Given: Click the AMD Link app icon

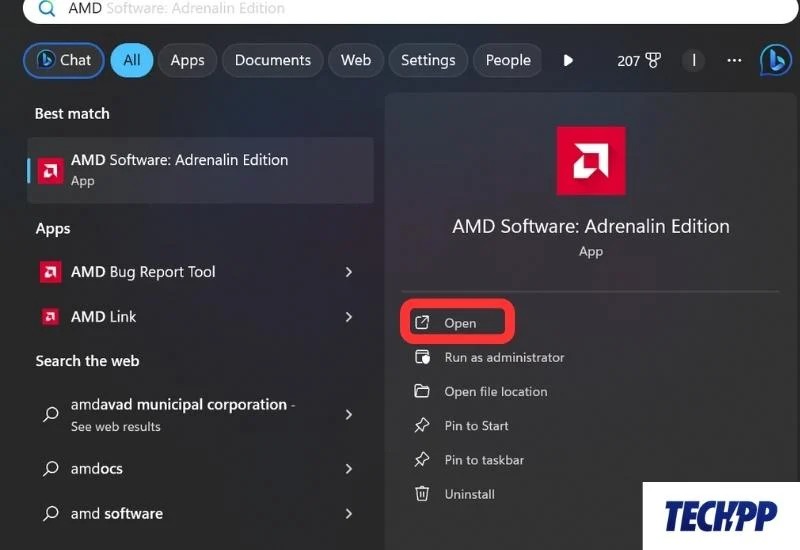Looking at the screenshot, I should 50,317.
